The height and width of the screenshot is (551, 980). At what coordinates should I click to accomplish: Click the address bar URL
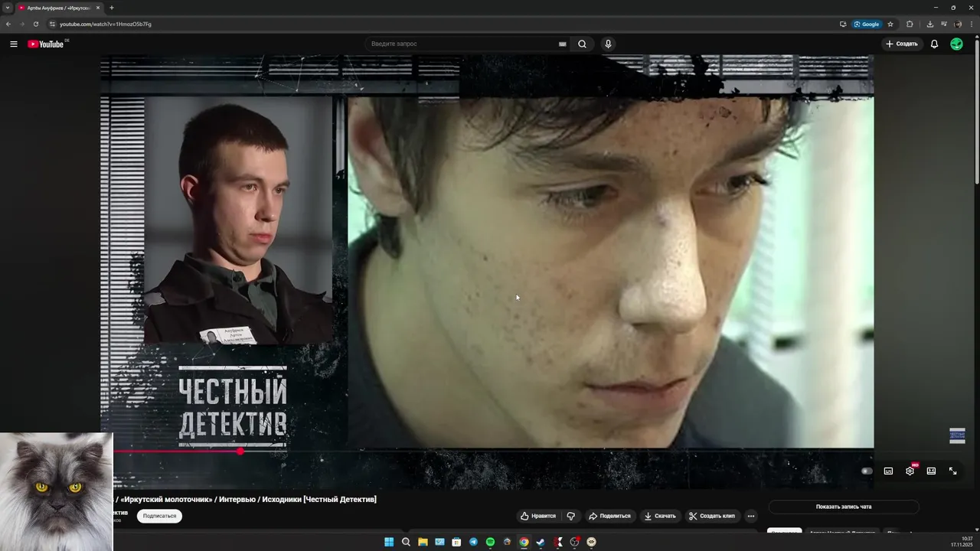point(106,24)
